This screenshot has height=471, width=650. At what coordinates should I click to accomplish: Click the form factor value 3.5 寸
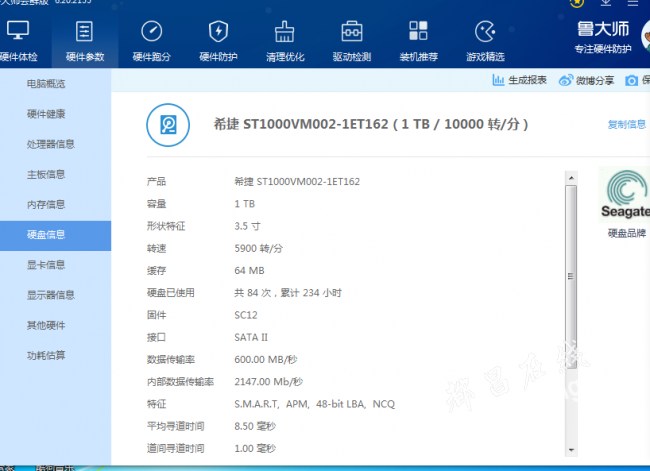[x=247, y=226]
